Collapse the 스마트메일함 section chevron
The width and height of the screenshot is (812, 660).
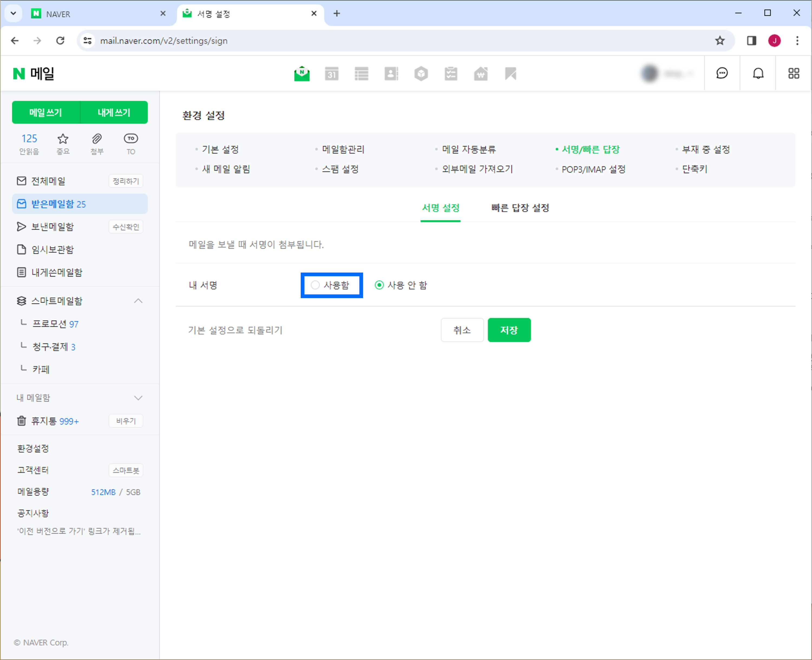point(138,301)
